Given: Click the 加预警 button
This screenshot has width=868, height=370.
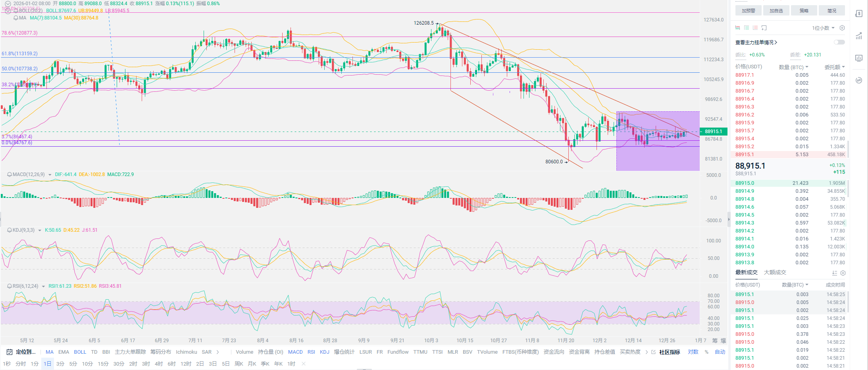Looking at the screenshot, I should (748, 11).
